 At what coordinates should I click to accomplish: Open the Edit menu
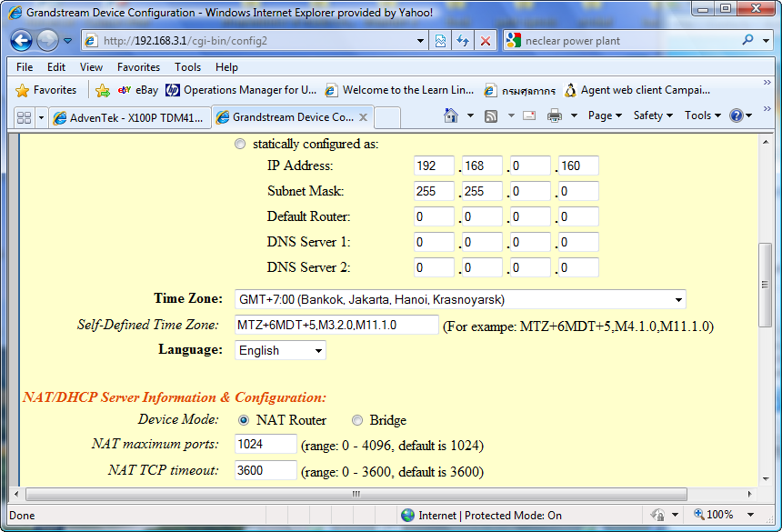(x=56, y=66)
